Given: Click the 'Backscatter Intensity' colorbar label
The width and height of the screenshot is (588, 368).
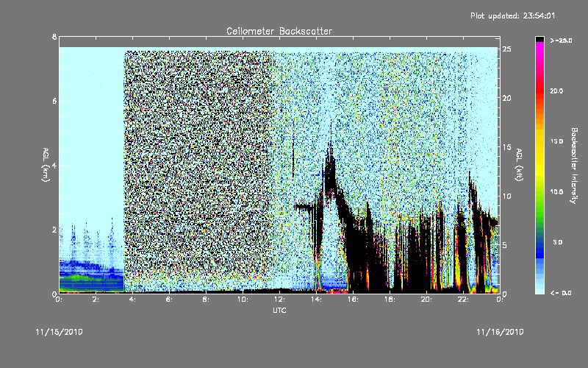Looking at the screenshot, I should pos(574,166).
